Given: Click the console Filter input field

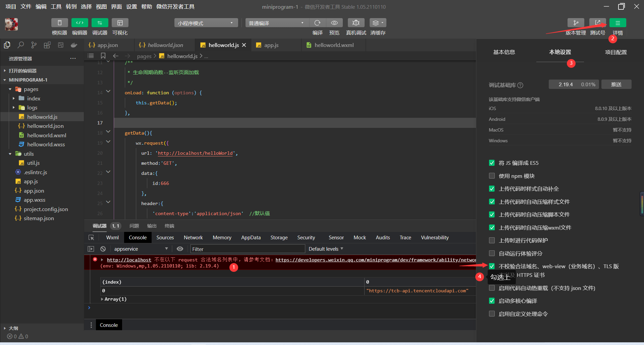Looking at the screenshot, I should (x=248, y=249).
